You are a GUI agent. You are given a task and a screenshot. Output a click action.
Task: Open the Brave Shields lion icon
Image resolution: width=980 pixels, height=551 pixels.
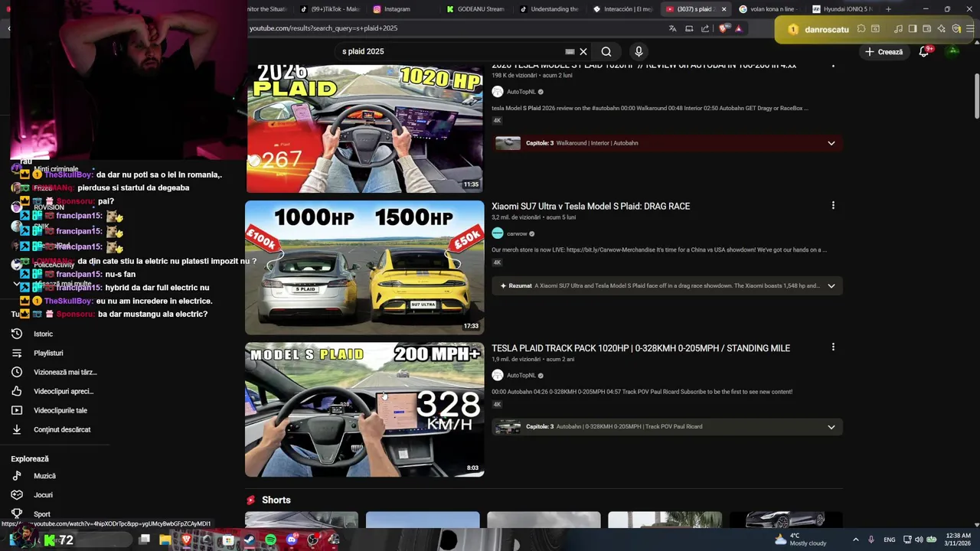click(724, 28)
